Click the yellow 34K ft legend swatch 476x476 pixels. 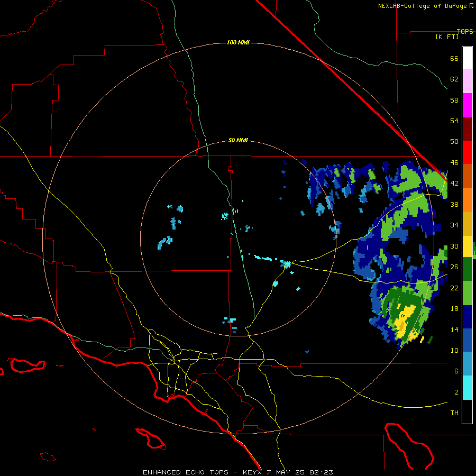[x=467, y=246]
